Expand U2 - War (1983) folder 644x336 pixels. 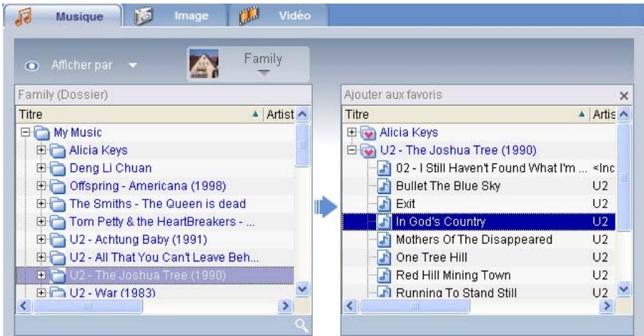click(41, 293)
